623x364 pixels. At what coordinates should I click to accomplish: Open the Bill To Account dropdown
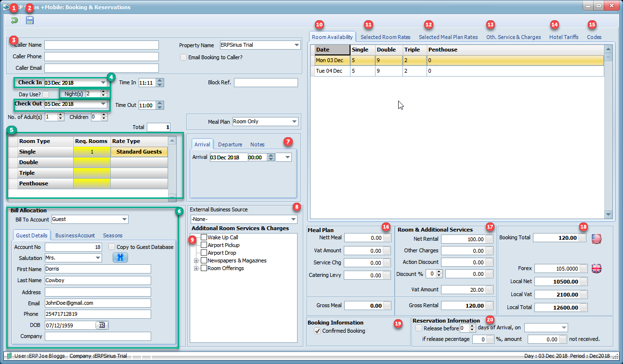124,220
